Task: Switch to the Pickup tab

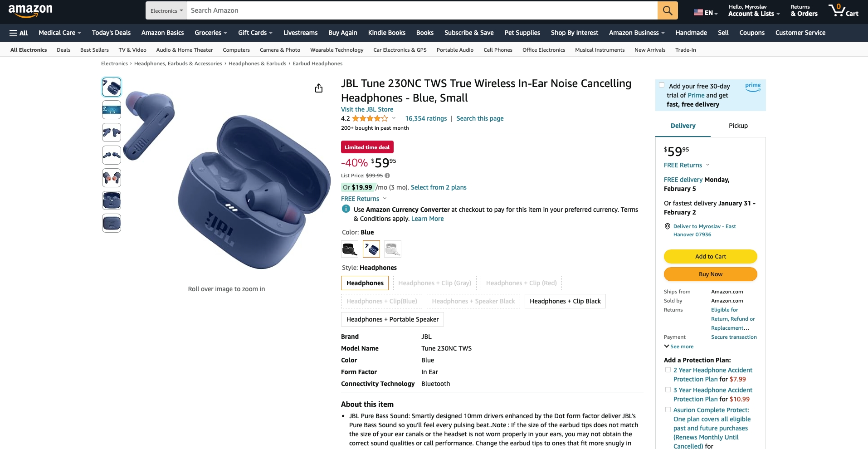Action: coord(738,126)
